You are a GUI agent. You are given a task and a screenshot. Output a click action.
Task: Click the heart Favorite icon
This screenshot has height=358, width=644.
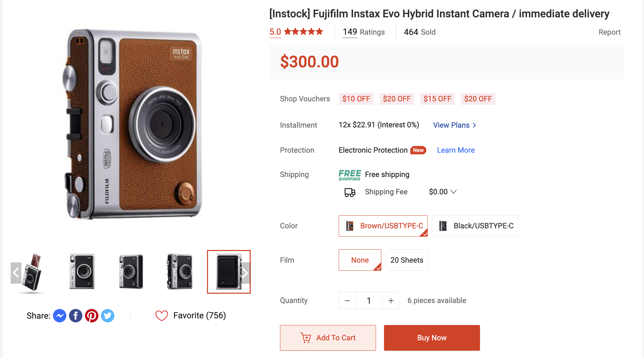[162, 315]
